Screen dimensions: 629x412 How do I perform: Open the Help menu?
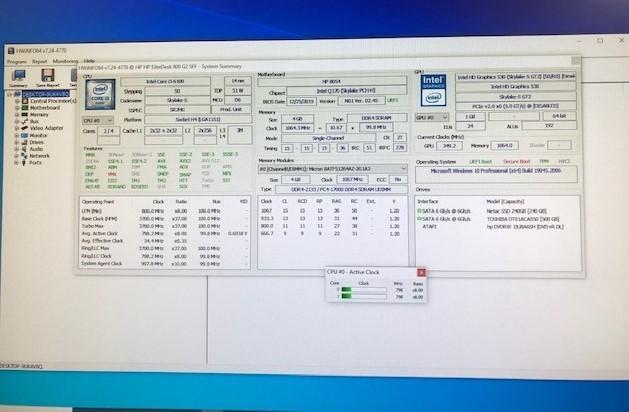point(89,61)
